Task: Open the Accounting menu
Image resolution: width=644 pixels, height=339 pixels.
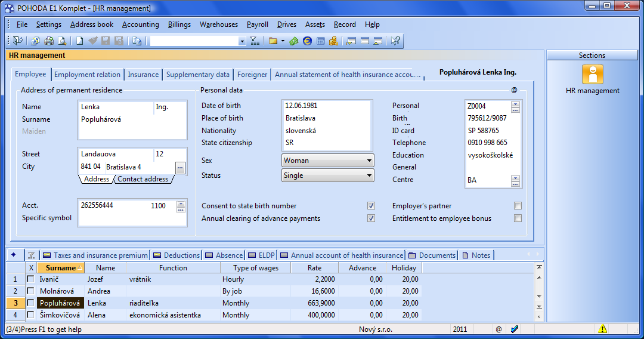Action: pos(141,24)
